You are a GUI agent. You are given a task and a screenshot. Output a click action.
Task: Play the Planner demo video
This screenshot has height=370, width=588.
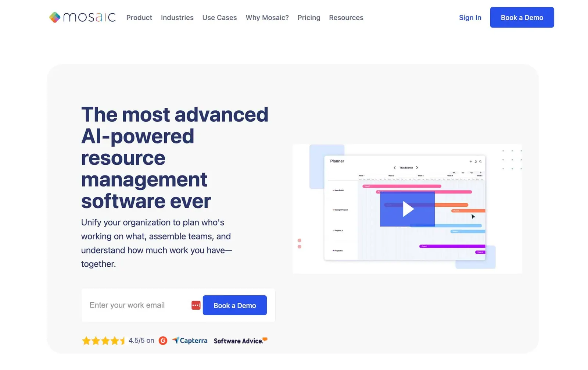pyautogui.click(x=407, y=209)
